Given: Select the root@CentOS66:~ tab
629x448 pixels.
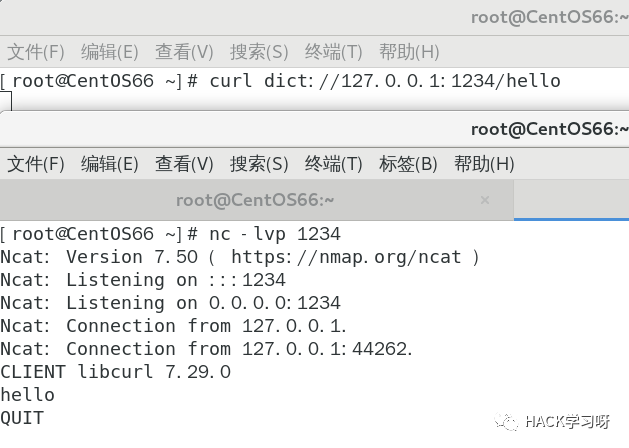Looking at the screenshot, I should pos(255,200).
